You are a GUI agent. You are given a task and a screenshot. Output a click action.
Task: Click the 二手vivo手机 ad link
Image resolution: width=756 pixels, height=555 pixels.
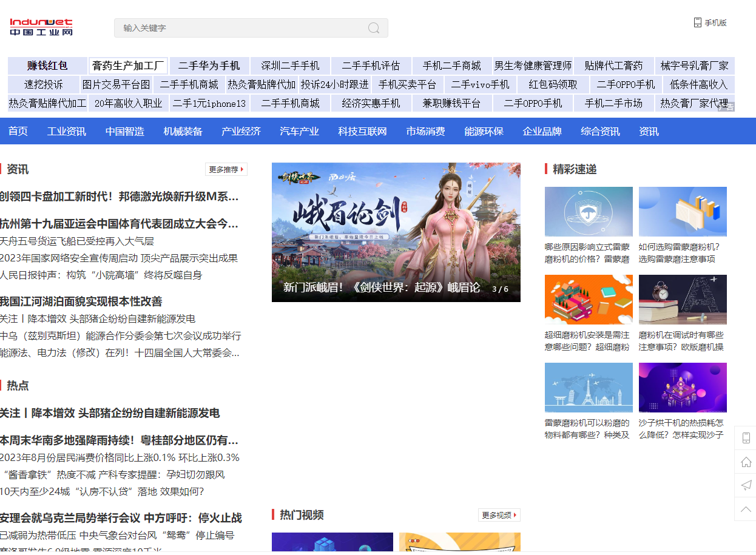click(x=481, y=85)
